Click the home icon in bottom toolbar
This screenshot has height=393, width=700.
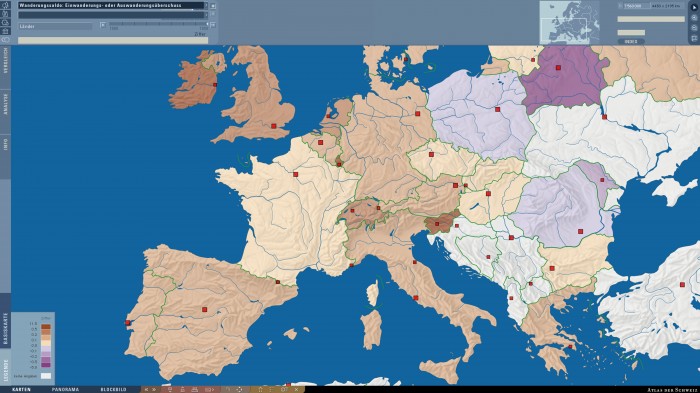coord(260,389)
